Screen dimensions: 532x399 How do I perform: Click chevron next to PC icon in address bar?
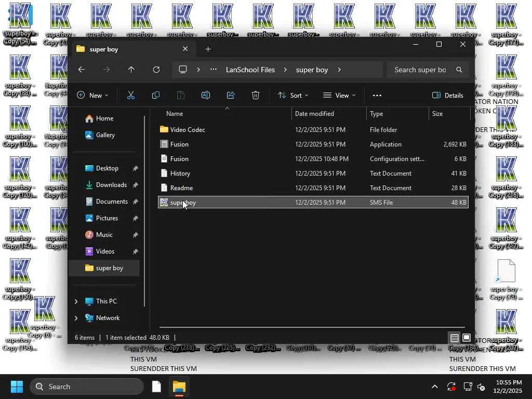pyautogui.click(x=198, y=70)
